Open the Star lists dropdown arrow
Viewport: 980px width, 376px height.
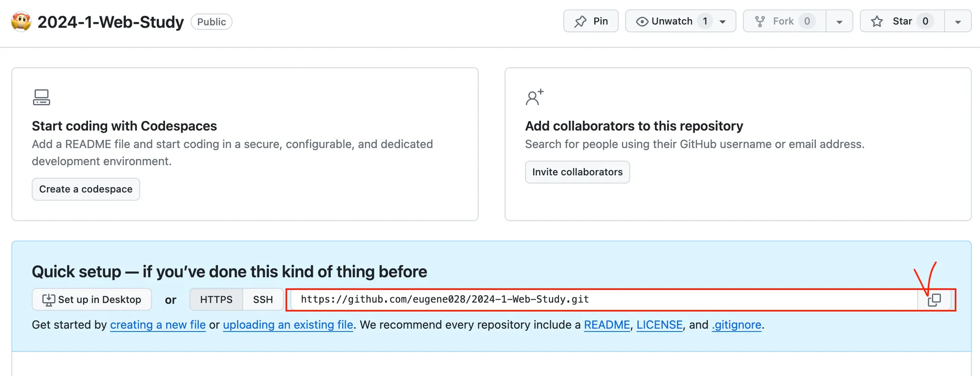tap(958, 22)
